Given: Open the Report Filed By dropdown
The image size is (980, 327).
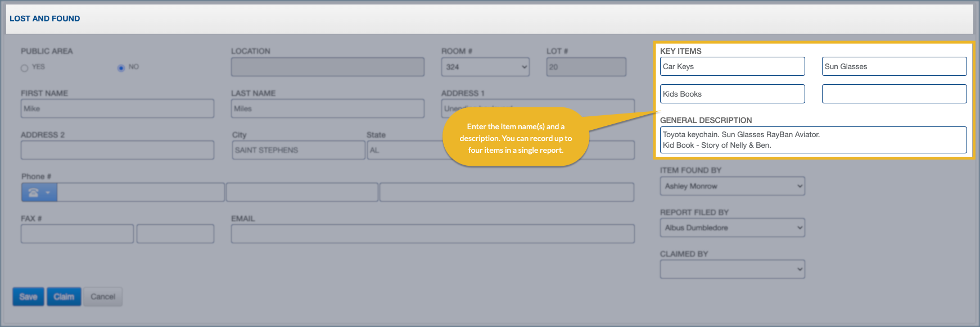Looking at the screenshot, I should point(731,228).
